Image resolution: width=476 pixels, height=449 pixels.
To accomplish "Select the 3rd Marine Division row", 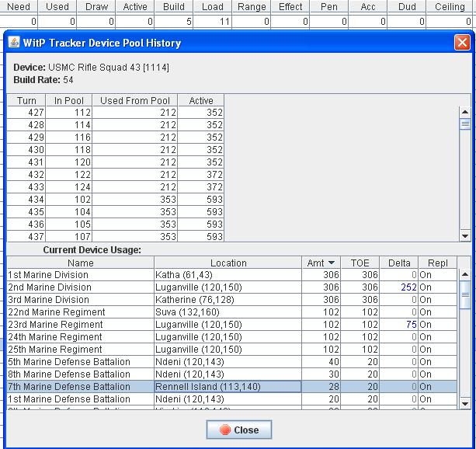I will [x=232, y=300].
